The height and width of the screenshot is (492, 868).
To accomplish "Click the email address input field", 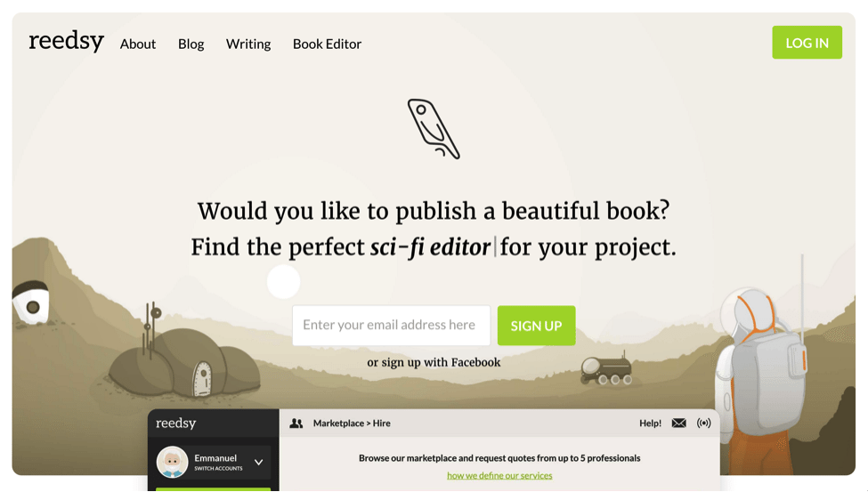I will pos(392,326).
